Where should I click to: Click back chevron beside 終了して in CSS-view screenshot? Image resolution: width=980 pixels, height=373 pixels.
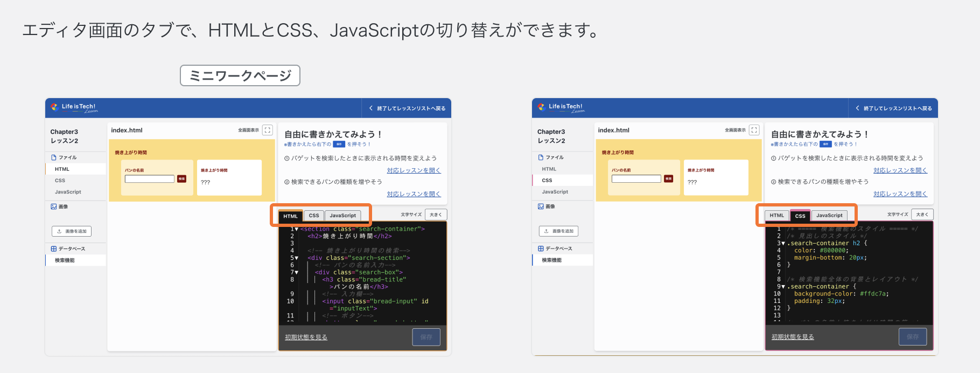[858, 108]
